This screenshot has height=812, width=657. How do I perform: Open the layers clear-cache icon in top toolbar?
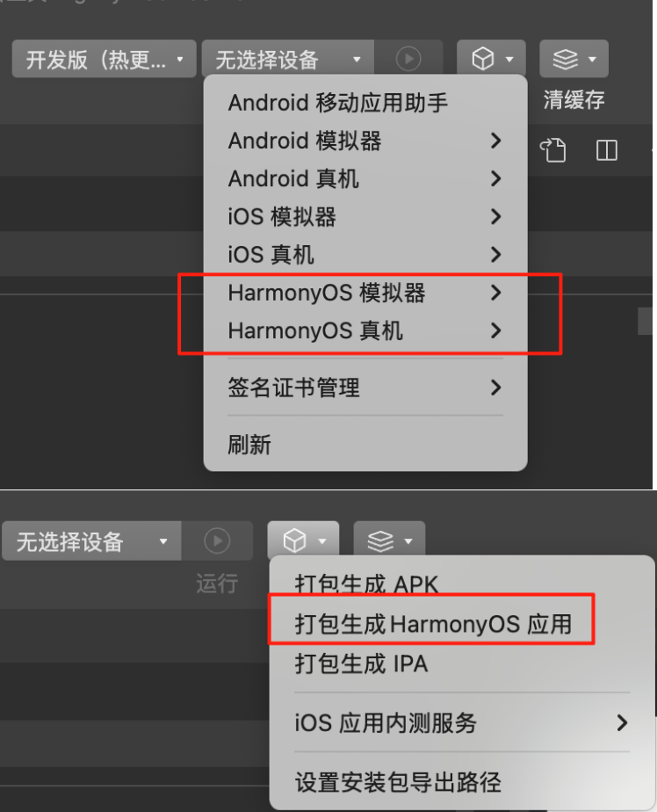pos(574,59)
